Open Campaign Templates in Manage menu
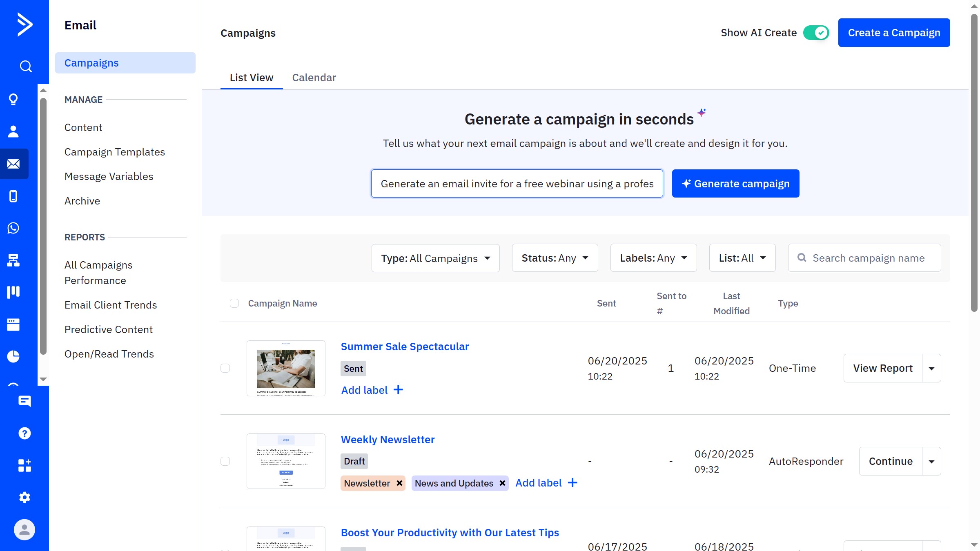 click(x=115, y=152)
